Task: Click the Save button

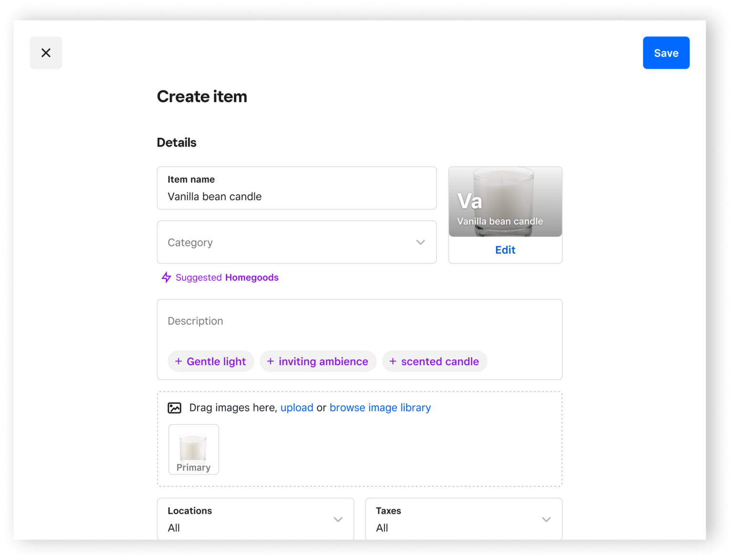Action: (x=666, y=53)
